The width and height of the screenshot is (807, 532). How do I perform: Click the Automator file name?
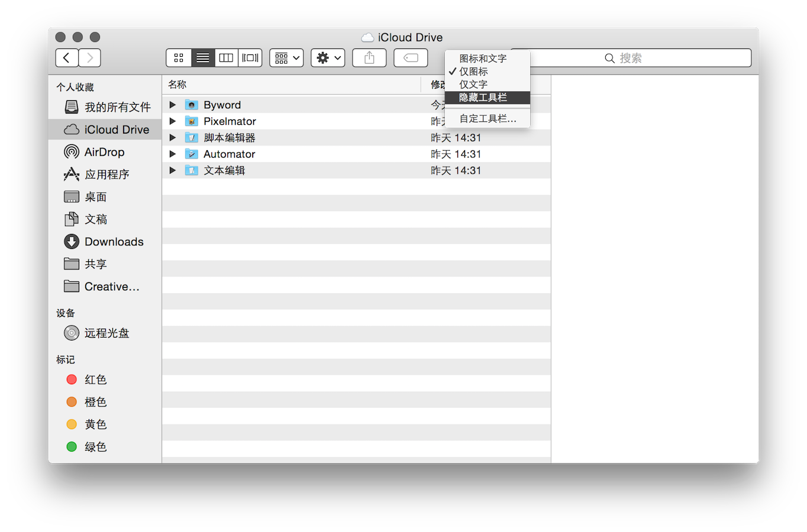[x=229, y=154]
